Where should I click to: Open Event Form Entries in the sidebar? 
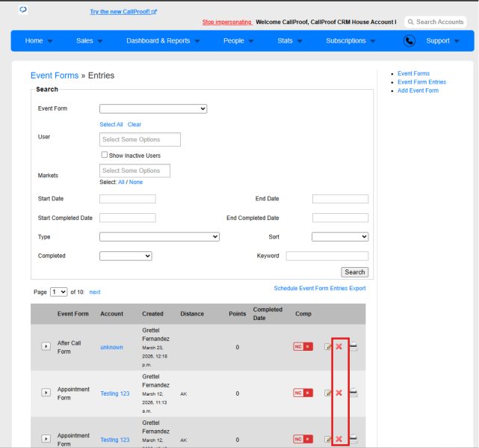coord(421,82)
